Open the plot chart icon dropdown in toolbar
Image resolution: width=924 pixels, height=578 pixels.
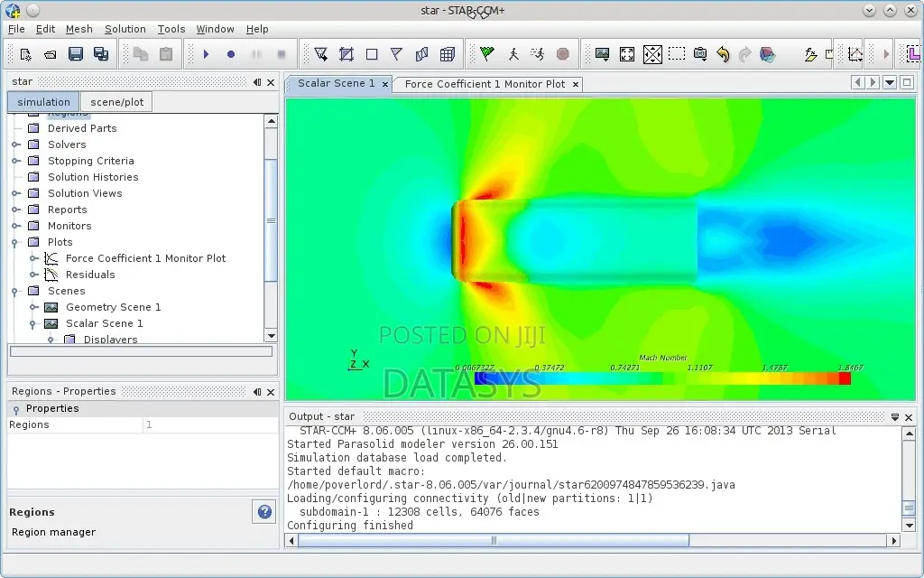(855, 54)
